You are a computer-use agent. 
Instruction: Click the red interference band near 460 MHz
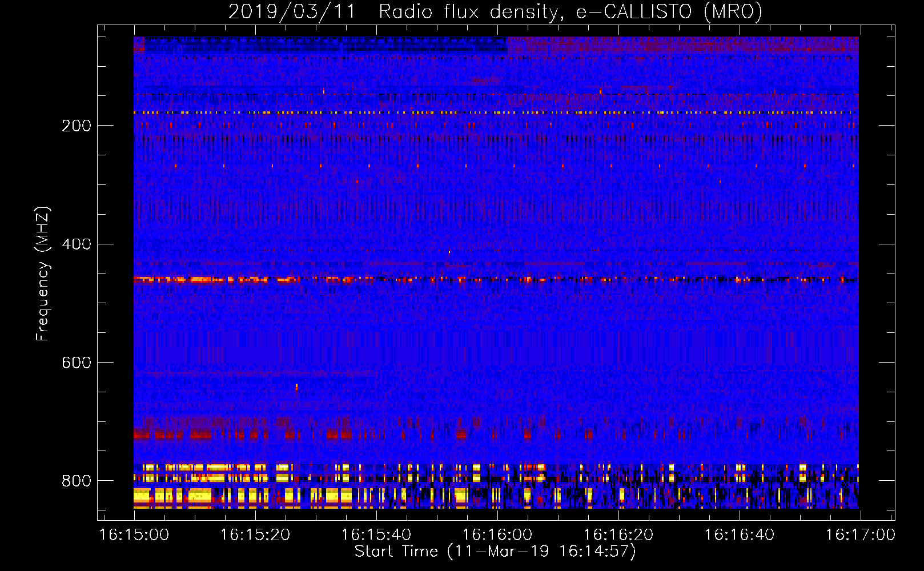496,280
